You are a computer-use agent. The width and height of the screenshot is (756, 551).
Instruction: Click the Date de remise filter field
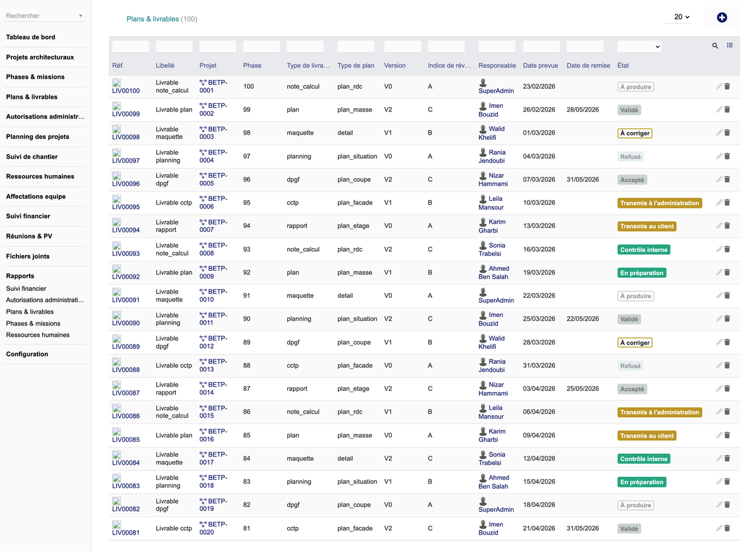tap(585, 46)
